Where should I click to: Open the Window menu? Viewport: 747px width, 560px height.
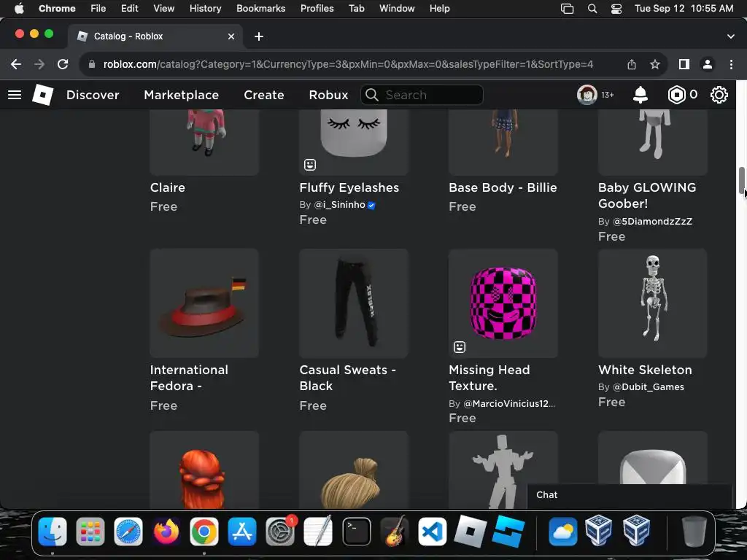pos(397,9)
